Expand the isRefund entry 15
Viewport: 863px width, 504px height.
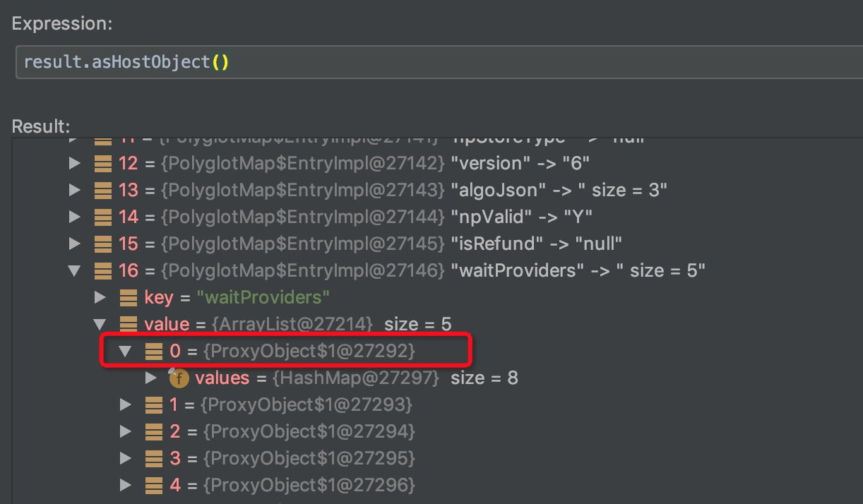[75, 244]
